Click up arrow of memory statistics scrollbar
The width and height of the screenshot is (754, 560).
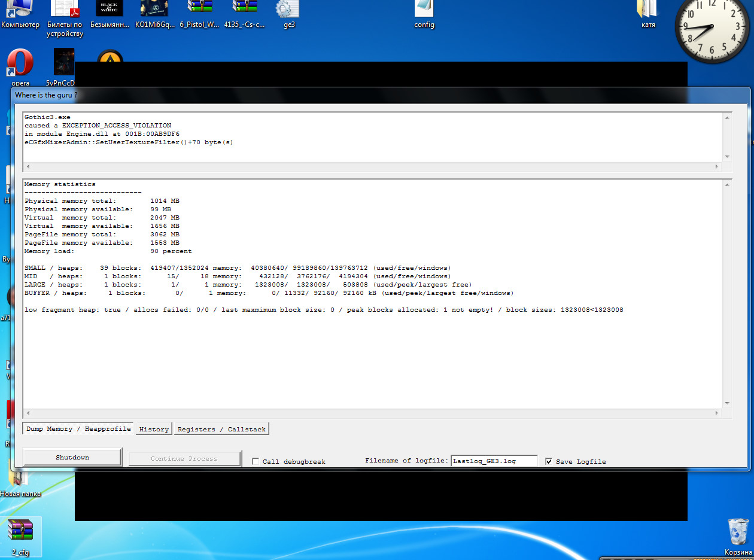tap(728, 185)
